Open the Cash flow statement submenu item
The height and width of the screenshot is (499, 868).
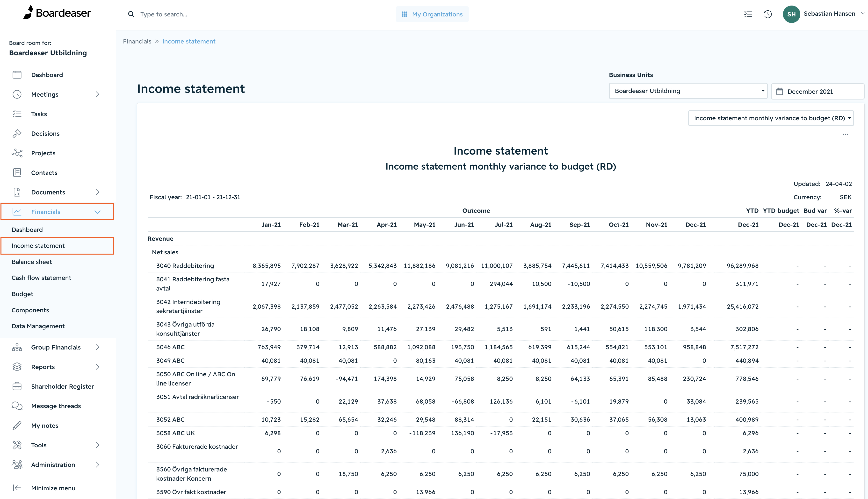point(41,278)
